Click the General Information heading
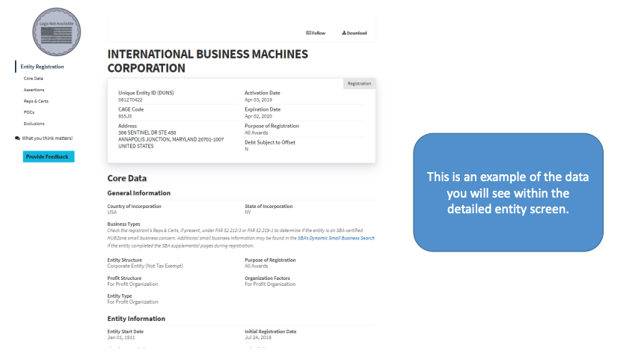The image size is (644, 351). click(139, 193)
